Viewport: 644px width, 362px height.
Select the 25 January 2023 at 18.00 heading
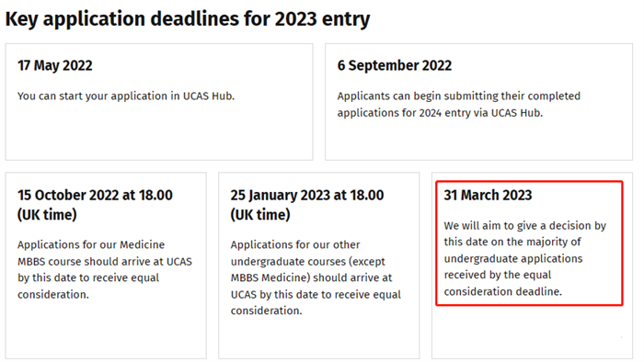[x=307, y=205]
